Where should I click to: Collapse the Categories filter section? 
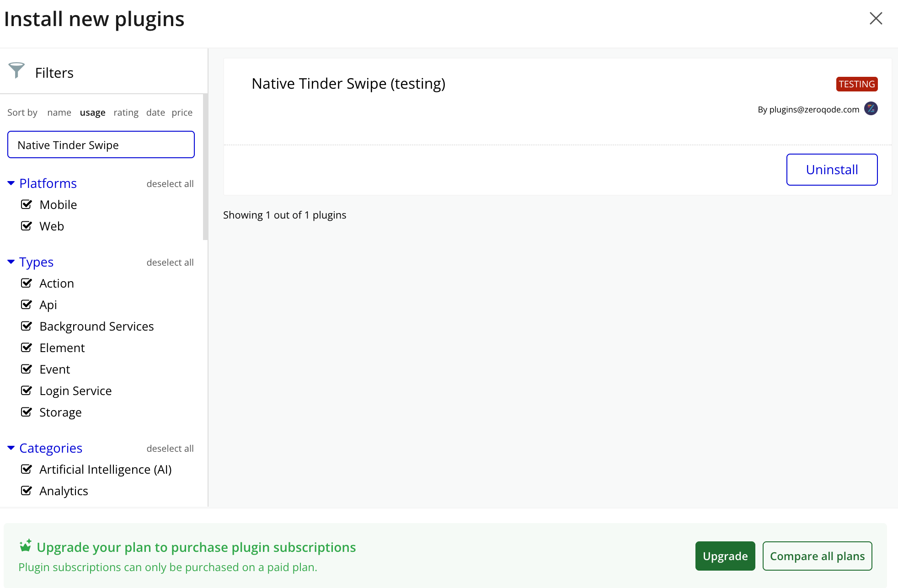11,448
